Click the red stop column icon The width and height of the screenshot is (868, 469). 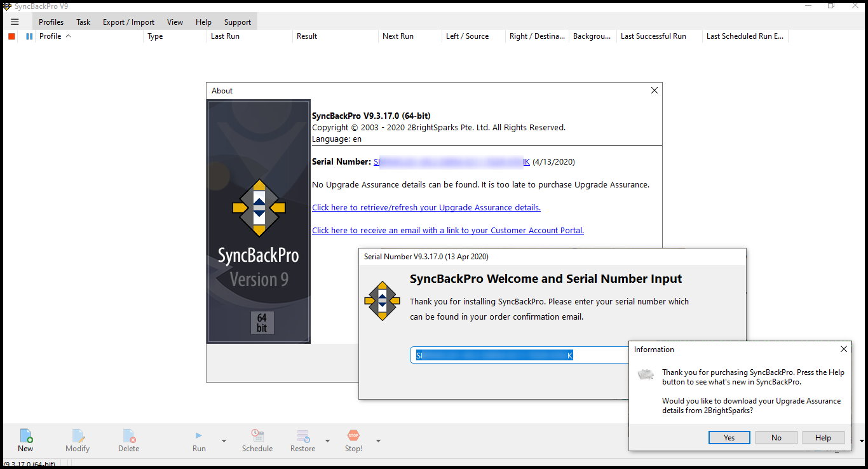point(11,36)
